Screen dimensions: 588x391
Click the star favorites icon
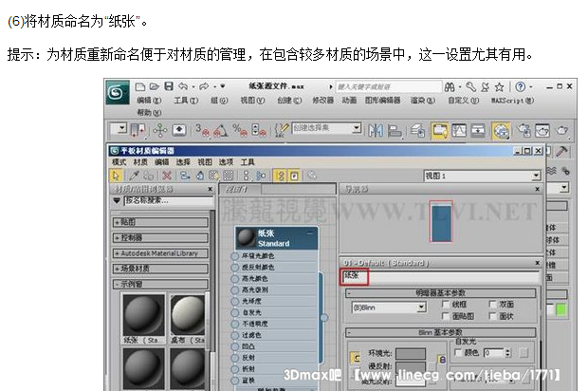click(499, 87)
